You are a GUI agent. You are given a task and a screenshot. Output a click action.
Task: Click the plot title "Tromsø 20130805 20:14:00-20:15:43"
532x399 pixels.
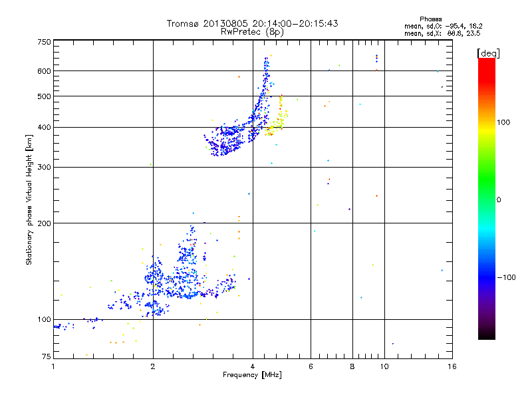coord(252,23)
